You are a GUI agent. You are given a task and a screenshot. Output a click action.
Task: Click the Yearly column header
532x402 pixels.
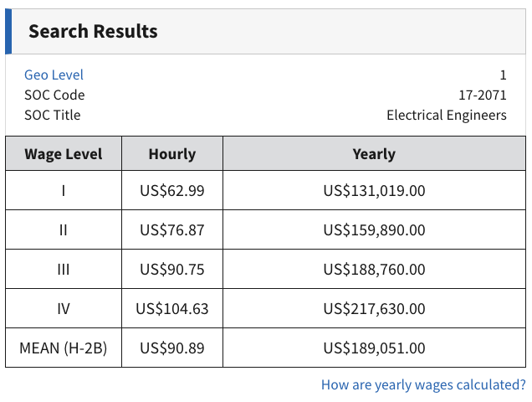tap(374, 154)
